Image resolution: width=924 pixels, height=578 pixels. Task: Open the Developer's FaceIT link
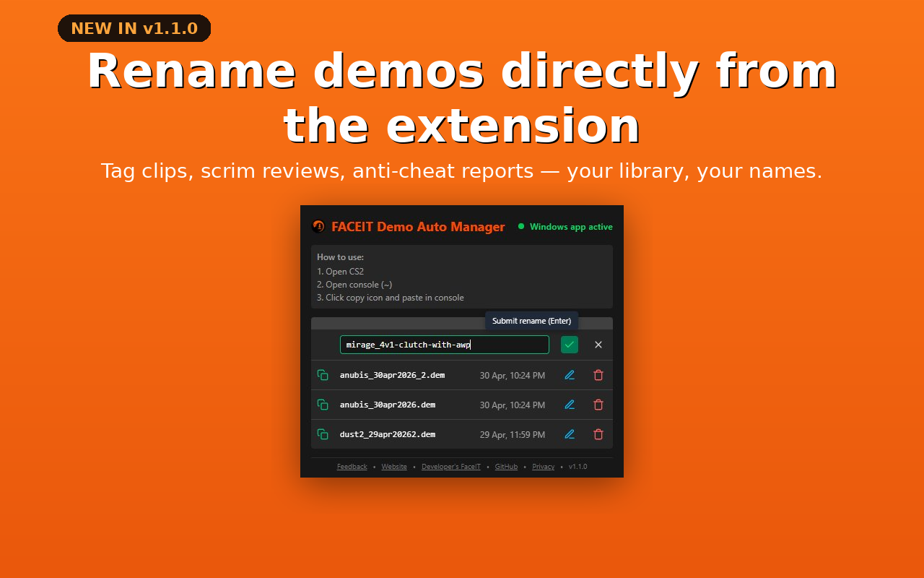(x=451, y=467)
